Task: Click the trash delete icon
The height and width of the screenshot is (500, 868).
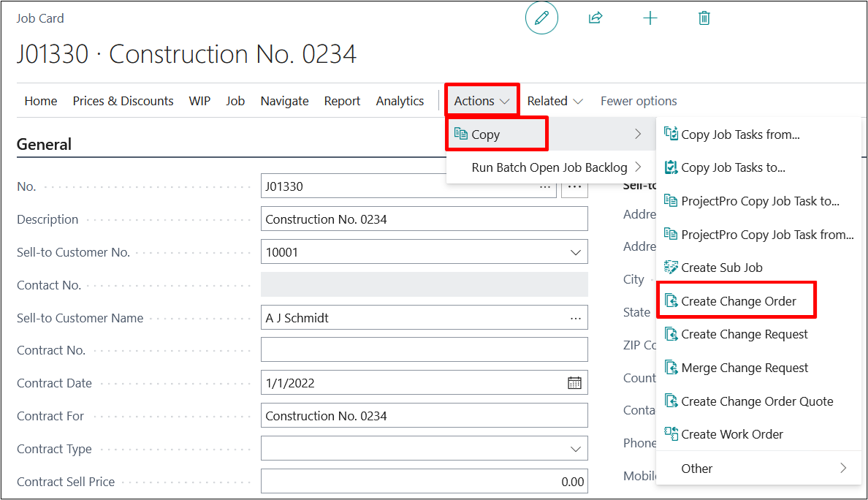Action: [704, 18]
